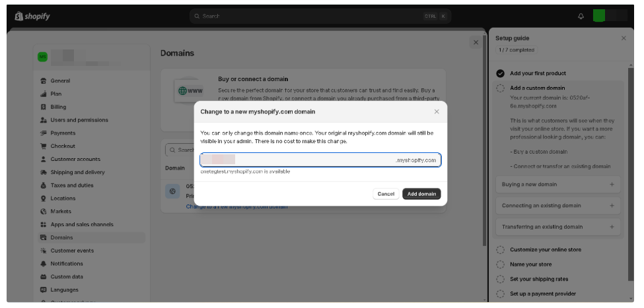Click the Markets globe icon in sidebar

(43, 212)
